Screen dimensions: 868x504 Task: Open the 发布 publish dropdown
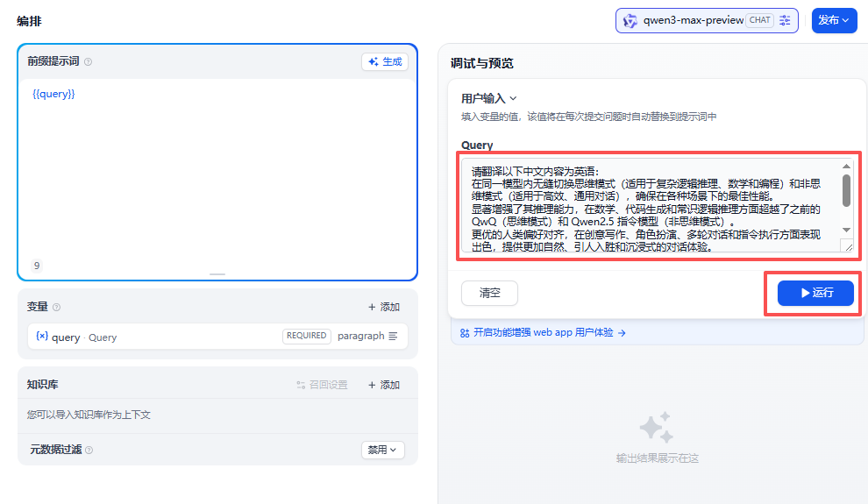(x=834, y=20)
